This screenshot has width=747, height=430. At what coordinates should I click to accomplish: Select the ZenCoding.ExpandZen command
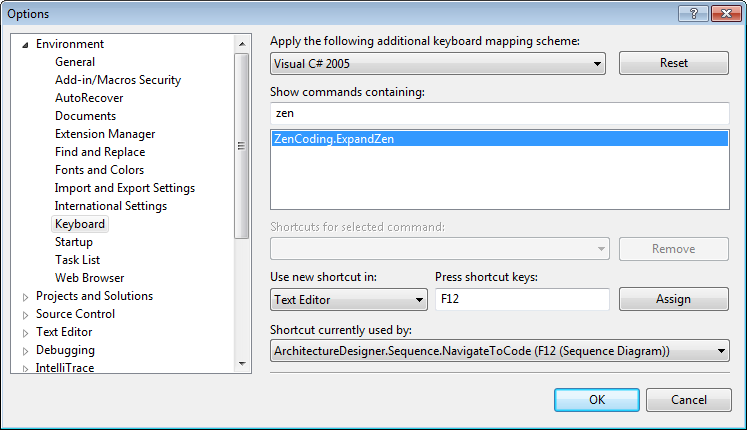[x=334, y=140]
